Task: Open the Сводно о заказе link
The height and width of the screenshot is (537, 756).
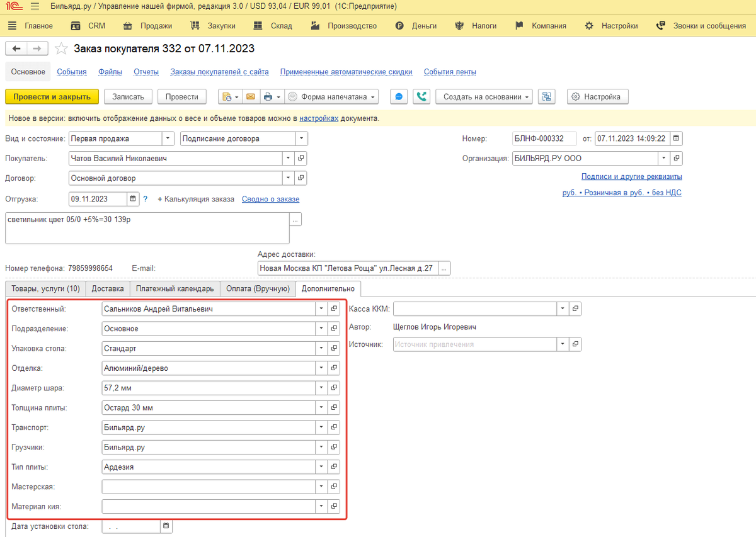Action: click(271, 199)
